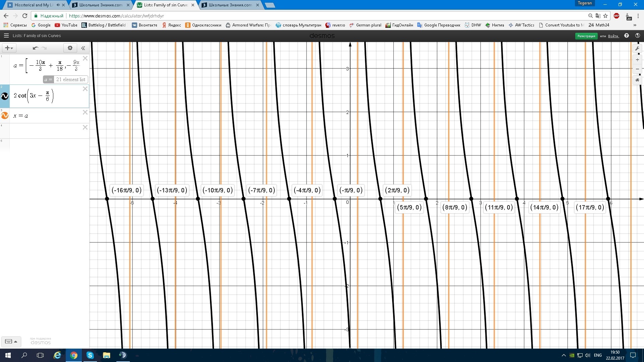Toggle visibility of the black cot curve
This screenshot has width=644, height=362.
(5, 96)
